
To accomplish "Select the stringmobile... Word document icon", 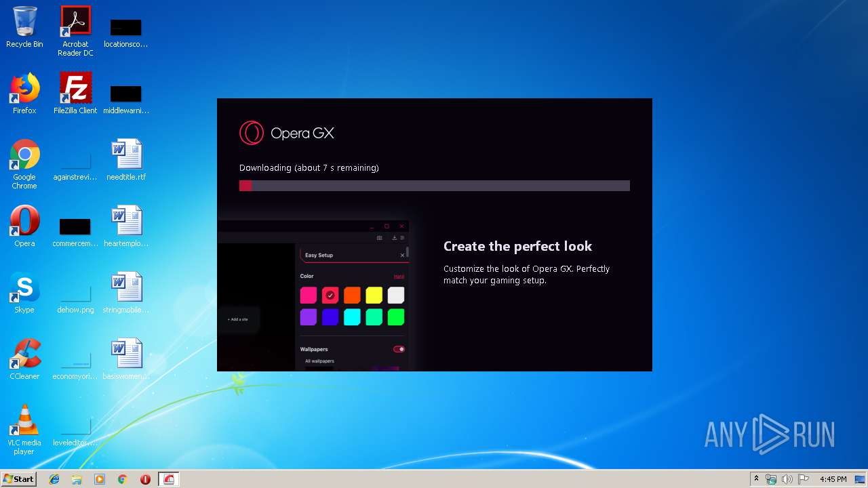I will point(126,293).
